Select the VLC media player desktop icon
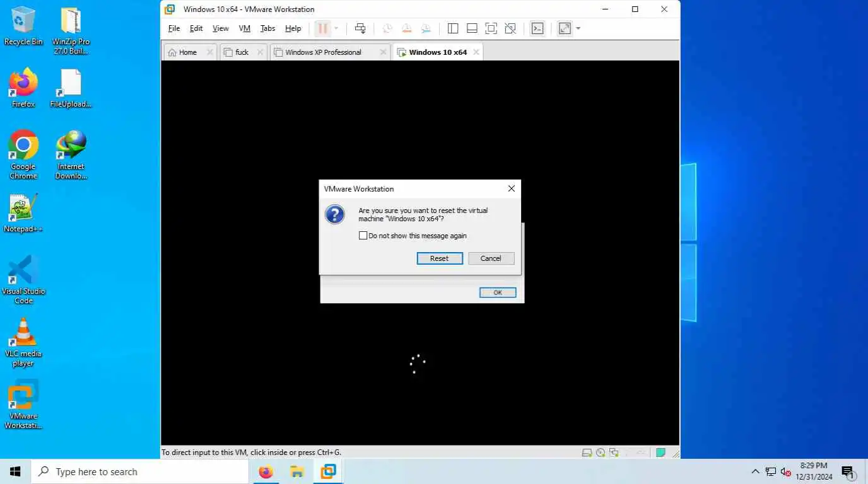The width and height of the screenshot is (868, 484). click(x=23, y=342)
